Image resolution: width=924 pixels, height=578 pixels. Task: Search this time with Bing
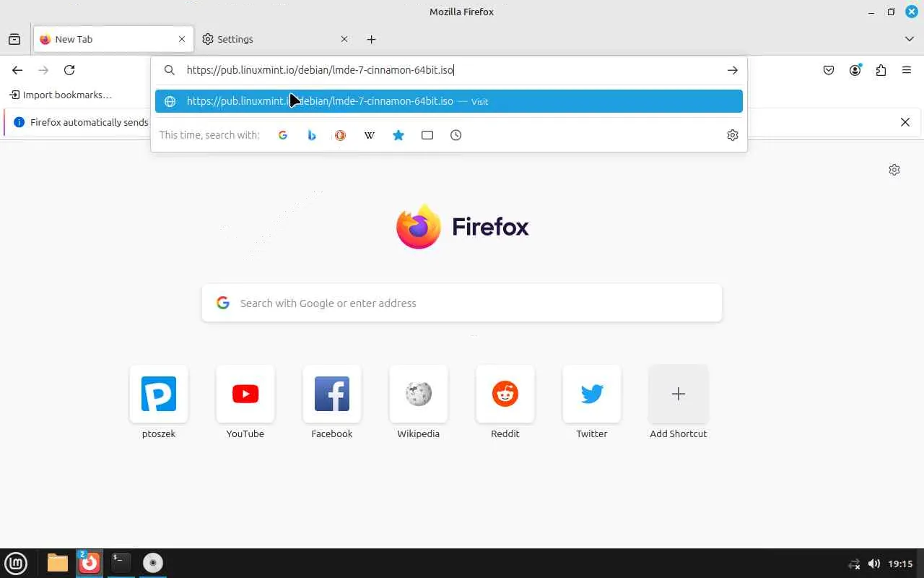pos(312,135)
